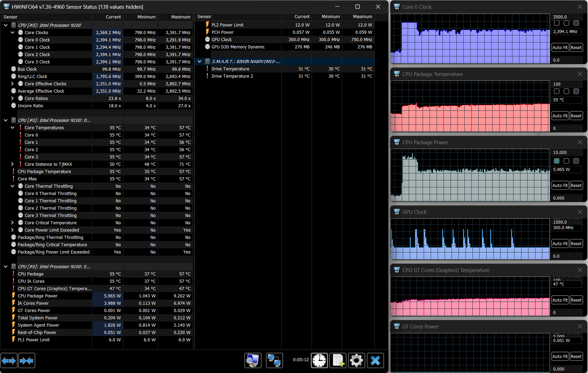Toggle middle checkbox in CPU Package Temperature graph
The height and width of the screenshot is (373, 588).
click(x=566, y=91)
